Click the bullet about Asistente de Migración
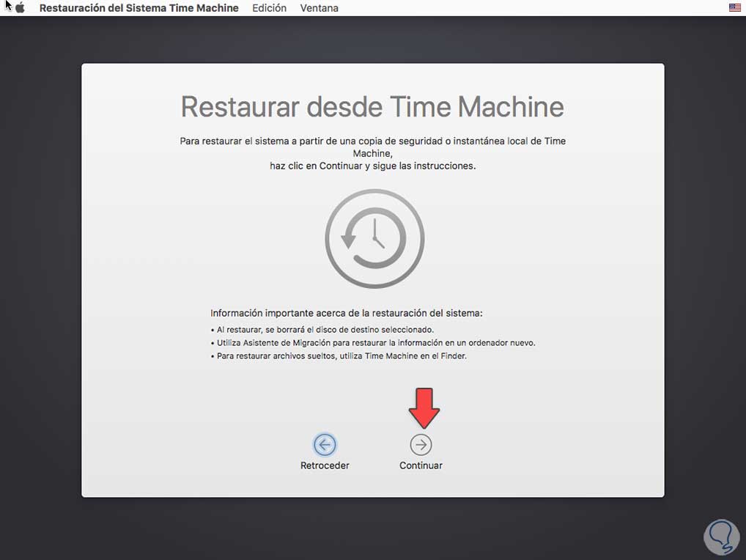The image size is (746, 560). (x=373, y=342)
